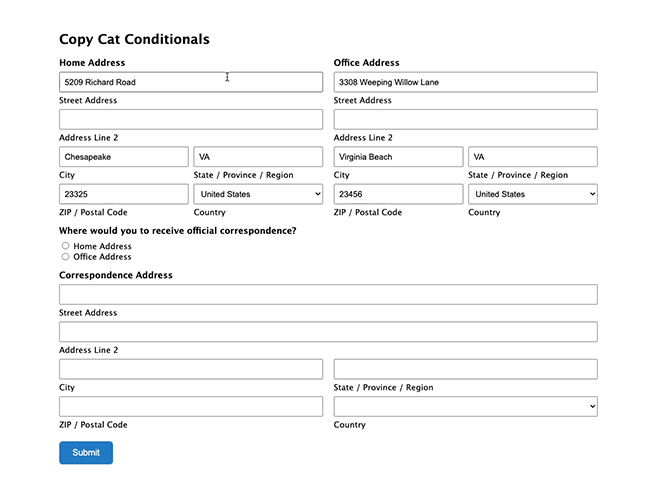Select the Office state field showing VA
This screenshot has width=658, height=494.
point(533,157)
